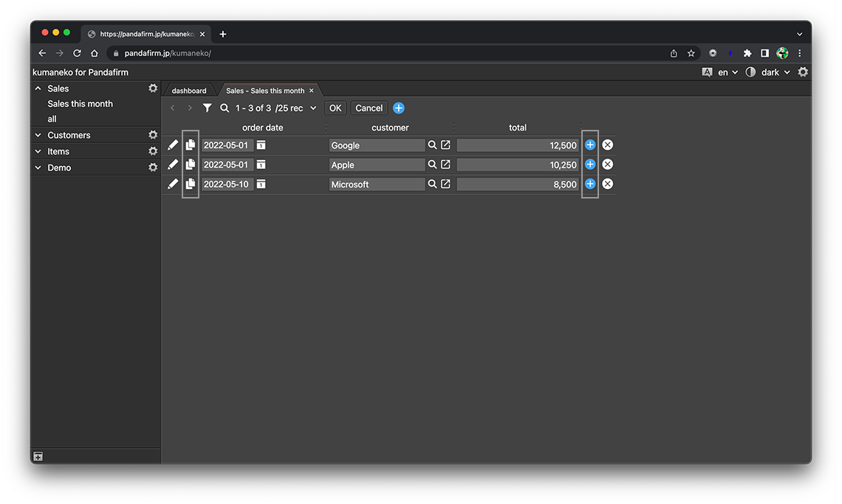This screenshot has width=842, height=504.
Task: Open the 25 rec per page dropdown
Action: tap(295, 108)
